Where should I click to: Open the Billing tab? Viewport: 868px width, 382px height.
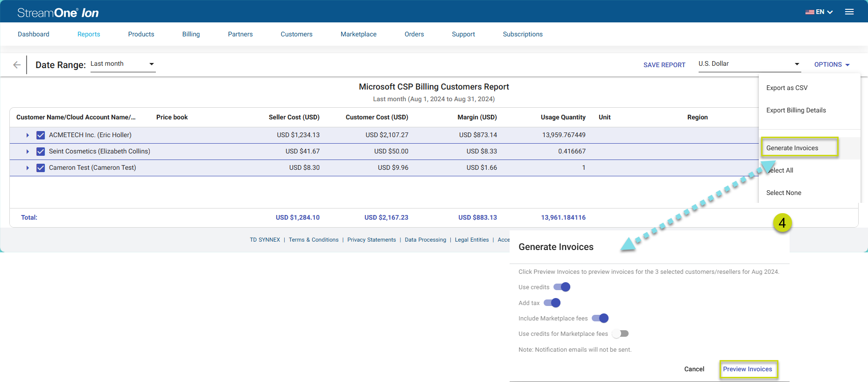[x=191, y=34]
